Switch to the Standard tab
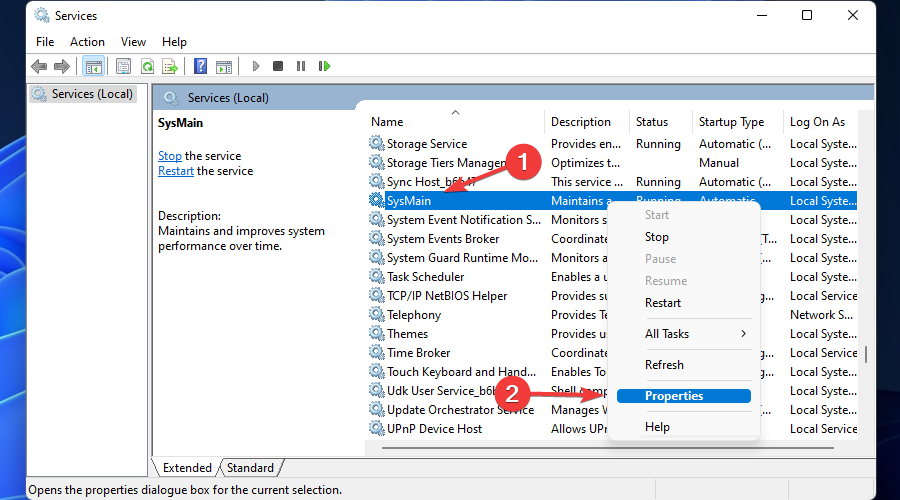900x500 pixels. click(250, 468)
